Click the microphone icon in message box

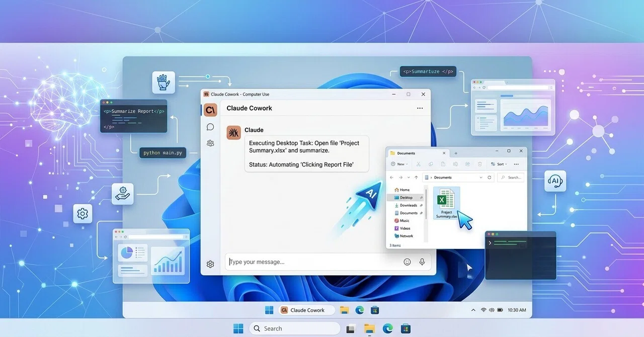click(x=422, y=262)
